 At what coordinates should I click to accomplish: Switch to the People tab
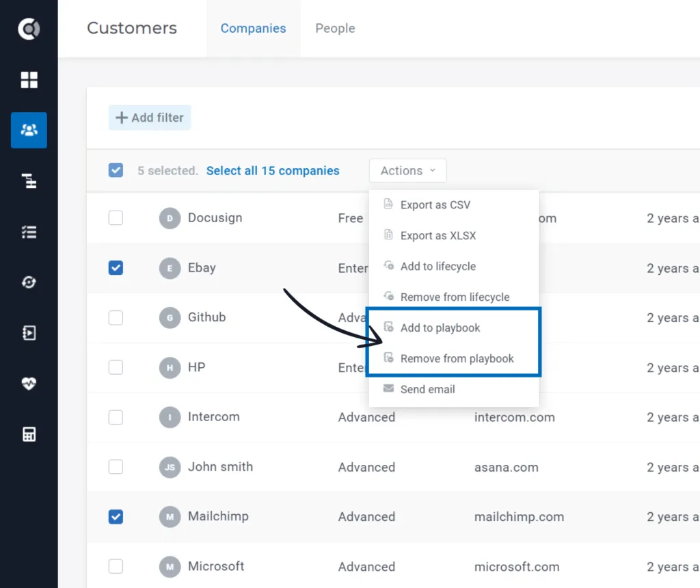pyautogui.click(x=335, y=29)
